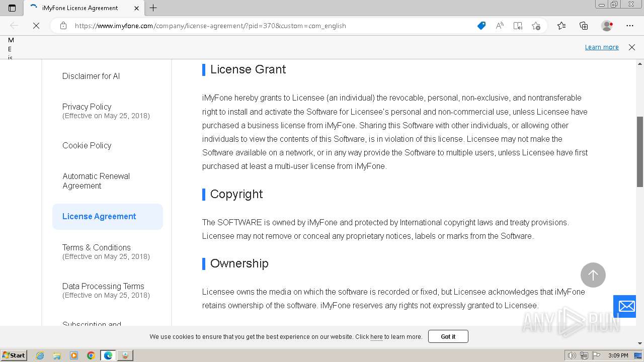The height and width of the screenshot is (362, 644).
Task: Open media player taskbar icon
Action: coord(74,355)
